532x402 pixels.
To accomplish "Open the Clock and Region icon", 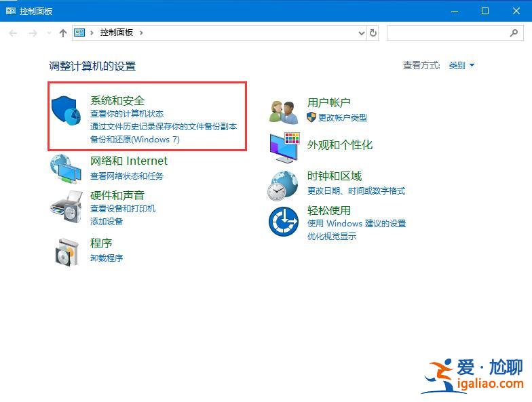I will [282, 186].
